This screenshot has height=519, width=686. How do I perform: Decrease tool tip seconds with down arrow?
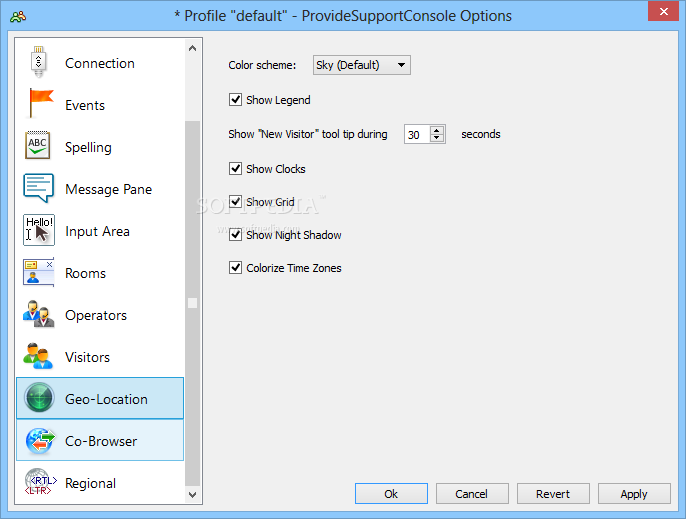437,138
